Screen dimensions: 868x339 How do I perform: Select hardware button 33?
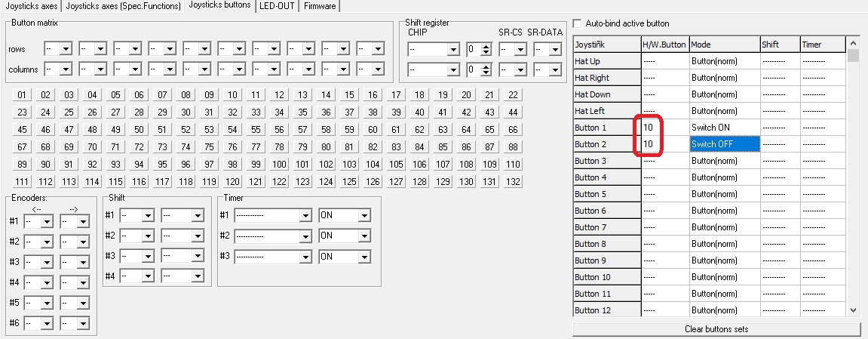point(256,112)
